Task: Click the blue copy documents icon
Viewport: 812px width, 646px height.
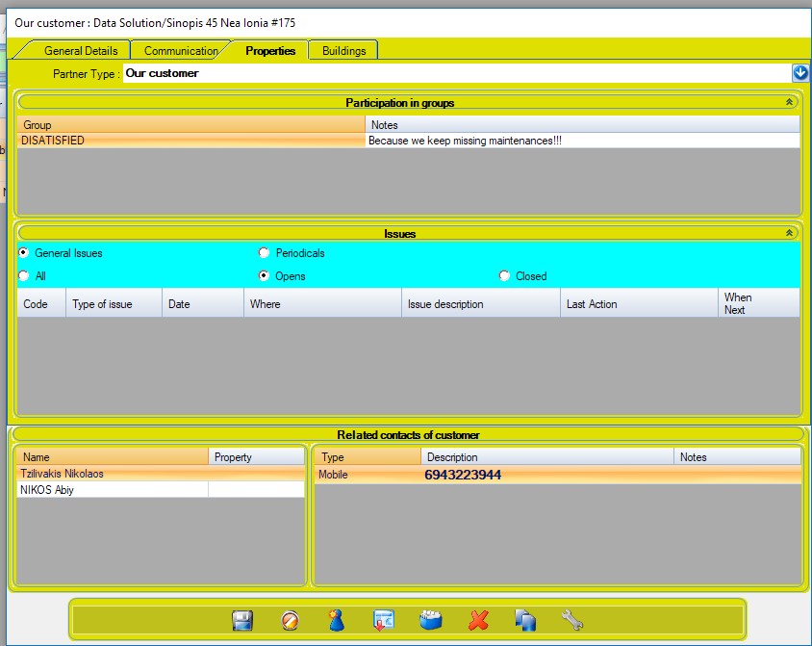Action: pyautogui.click(x=525, y=621)
